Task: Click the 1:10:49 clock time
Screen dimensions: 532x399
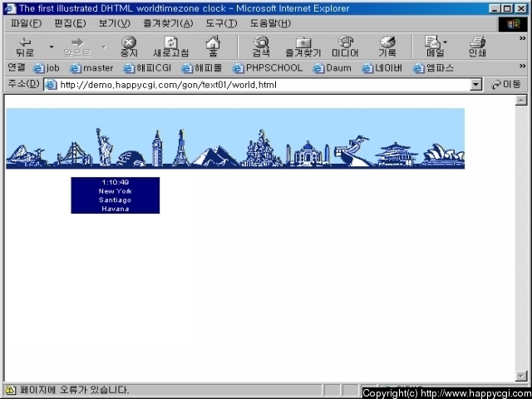Action: (x=115, y=182)
